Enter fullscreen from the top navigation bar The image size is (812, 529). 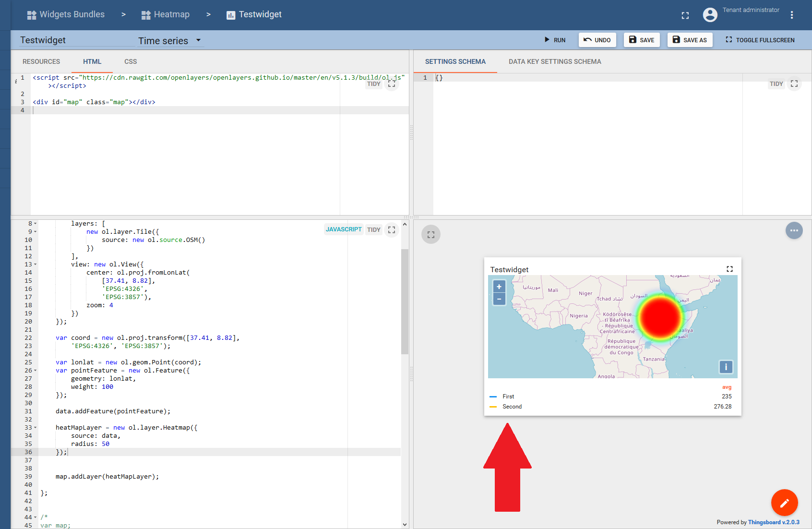pyautogui.click(x=685, y=15)
